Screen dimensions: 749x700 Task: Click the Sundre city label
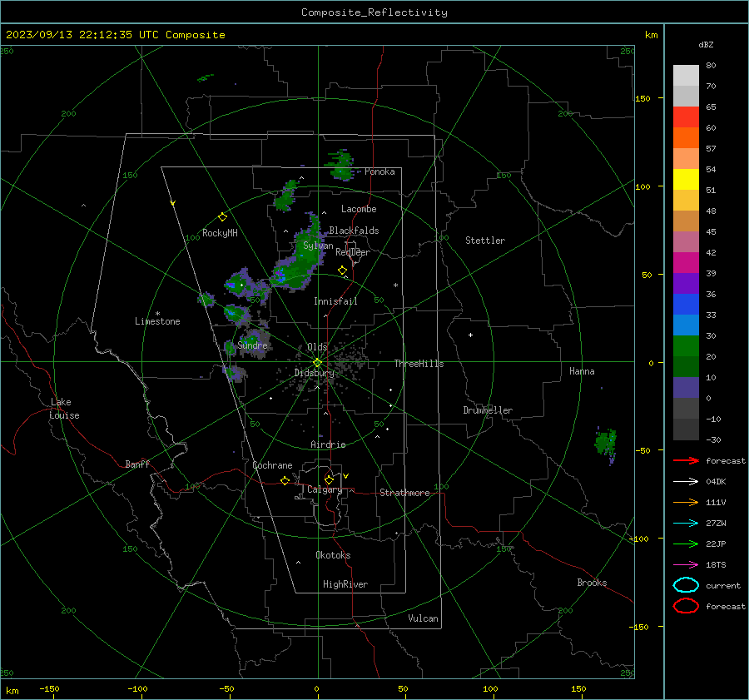[252, 345]
